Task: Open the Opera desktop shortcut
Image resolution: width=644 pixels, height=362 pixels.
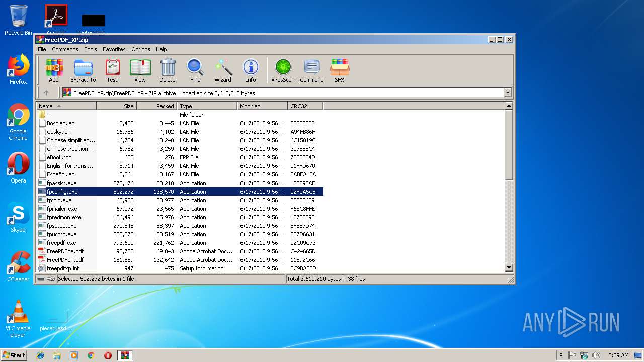Action: 18,168
